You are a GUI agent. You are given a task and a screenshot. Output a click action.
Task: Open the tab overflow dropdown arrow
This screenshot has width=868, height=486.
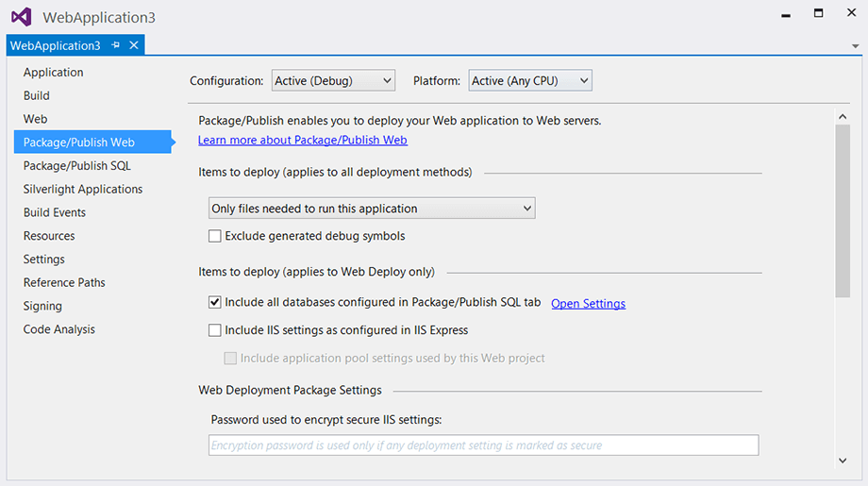[856, 46]
